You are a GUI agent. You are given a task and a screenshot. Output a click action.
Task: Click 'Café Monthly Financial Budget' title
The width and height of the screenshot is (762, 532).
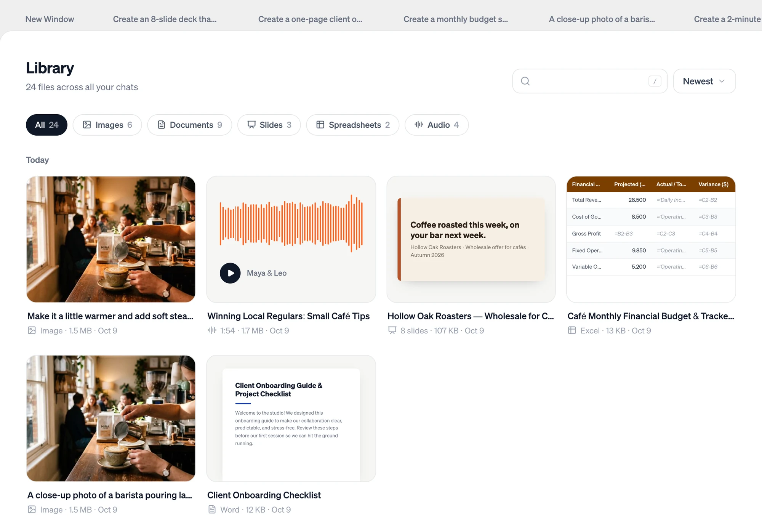pyautogui.click(x=651, y=316)
